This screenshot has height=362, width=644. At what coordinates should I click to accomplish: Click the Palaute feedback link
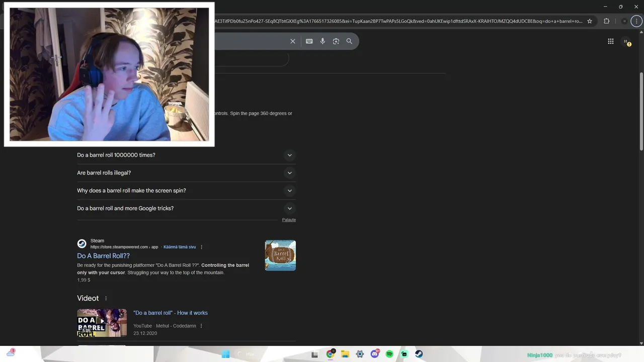289,220
